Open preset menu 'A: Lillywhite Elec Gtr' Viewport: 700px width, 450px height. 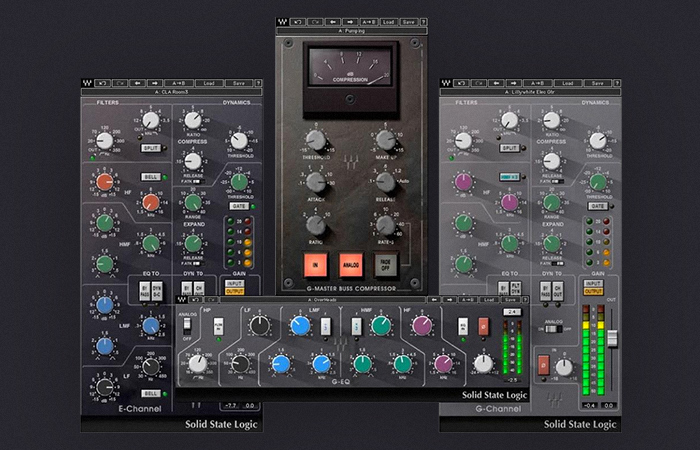[x=530, y=92]
